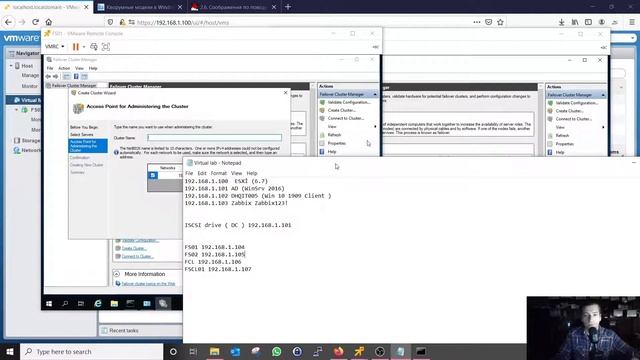Bookmark this page with the star icon

500,22
